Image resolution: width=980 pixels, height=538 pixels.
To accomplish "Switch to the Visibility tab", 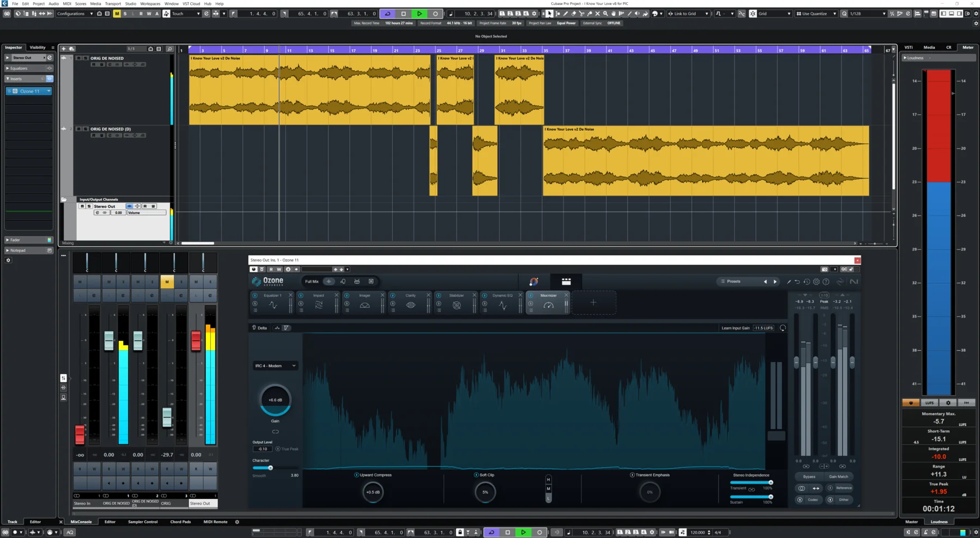I will [x=38, y=47].
